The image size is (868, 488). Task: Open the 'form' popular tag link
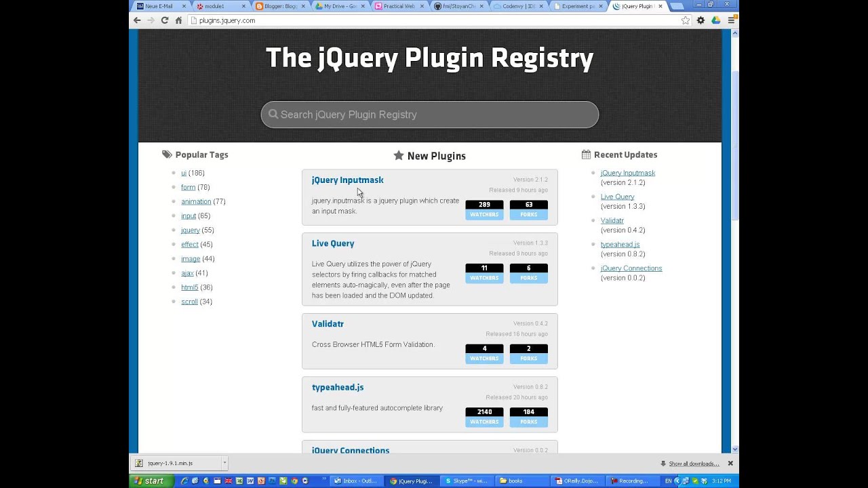pyautogui.click(x=188, y=187)
